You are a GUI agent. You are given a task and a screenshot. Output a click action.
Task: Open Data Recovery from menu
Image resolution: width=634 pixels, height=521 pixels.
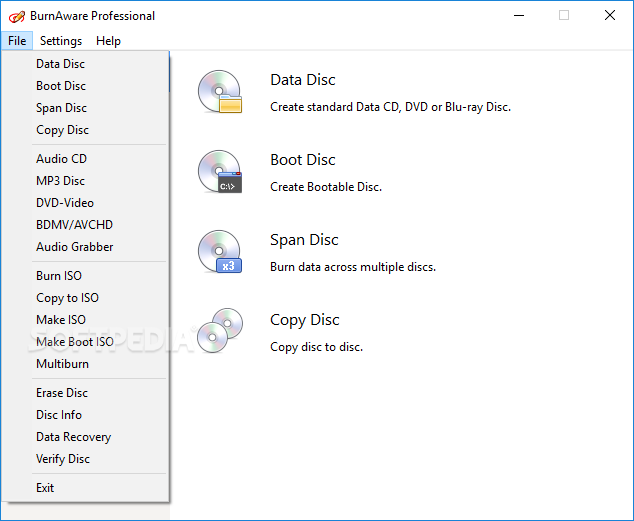click(85, 437)
